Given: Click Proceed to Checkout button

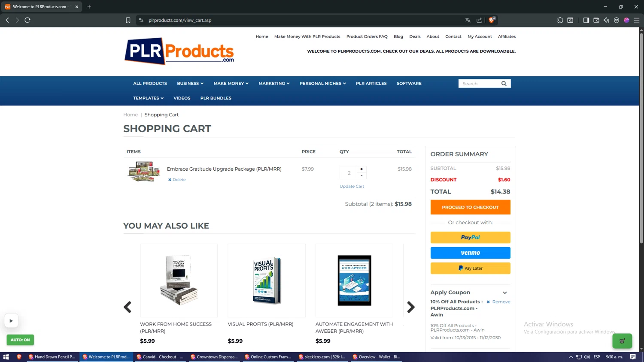Looking at the screenshot, I should pyautogui.click(x=470, y=207).
